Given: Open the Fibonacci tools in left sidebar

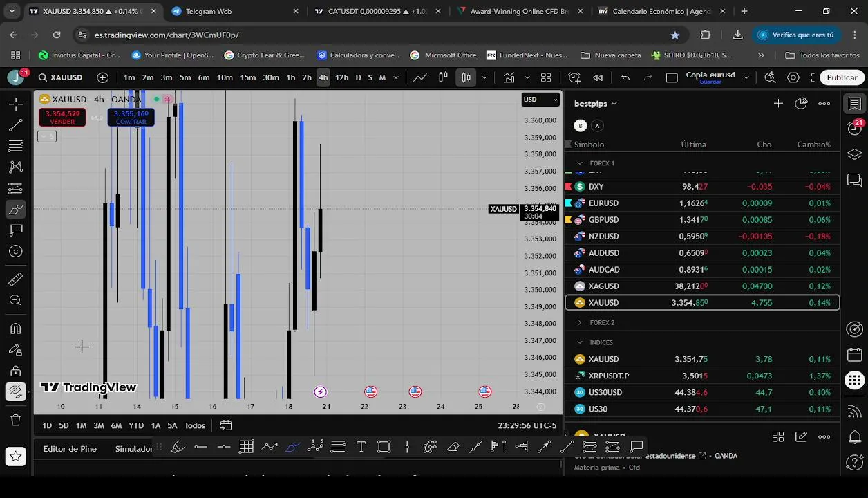Looking at the screenshot, I should (15, 146).
